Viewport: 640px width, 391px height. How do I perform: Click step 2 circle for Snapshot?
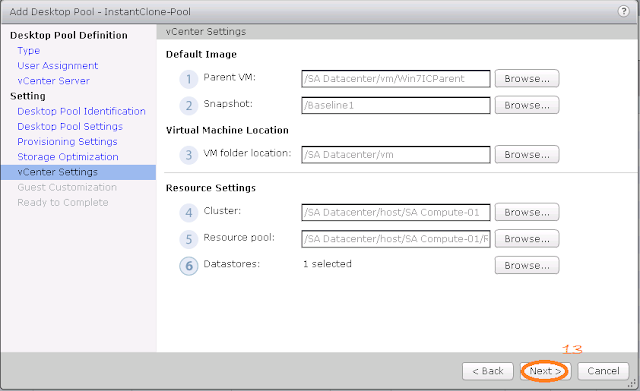[x=189, y=106]
